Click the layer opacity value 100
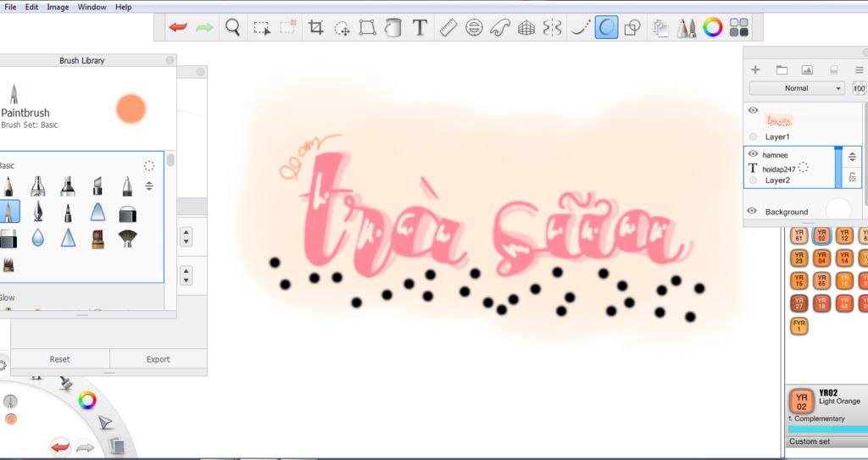Screen dimensions: 868x460 [x=860, y=89]
